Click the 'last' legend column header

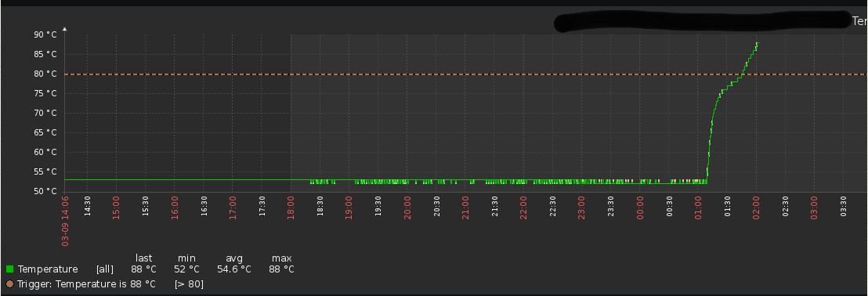point(144,258)
